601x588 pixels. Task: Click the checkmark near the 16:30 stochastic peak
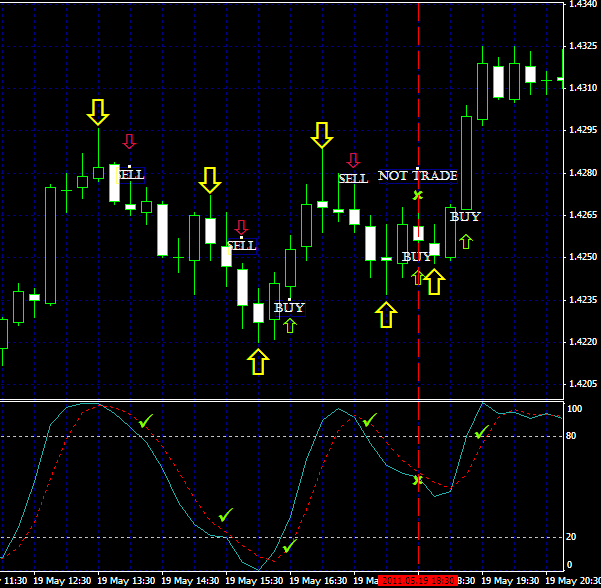[x=369, y=420]
